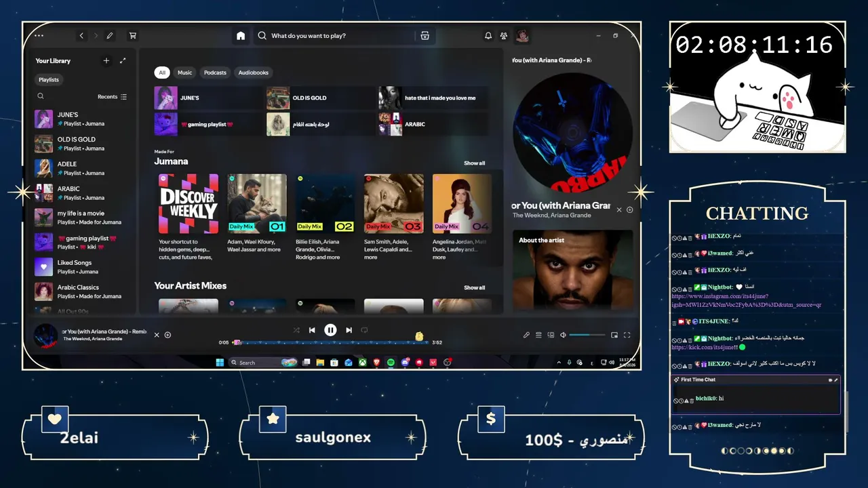
Task: Open the Discover Weekly card
Action: 189,217
